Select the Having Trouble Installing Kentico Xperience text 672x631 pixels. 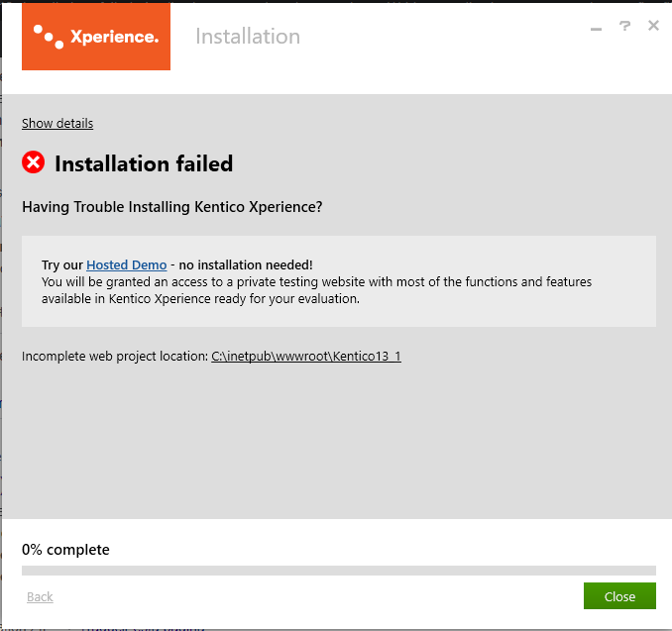[x=172, y=207]
